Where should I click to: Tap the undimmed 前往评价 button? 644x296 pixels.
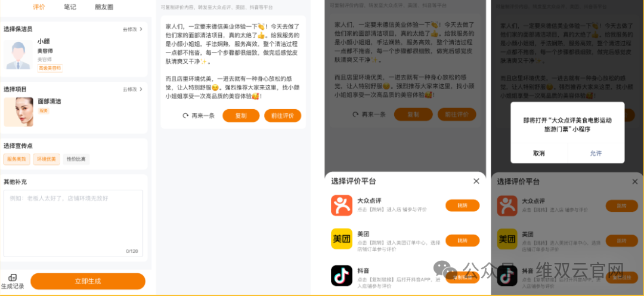point(283,116)
